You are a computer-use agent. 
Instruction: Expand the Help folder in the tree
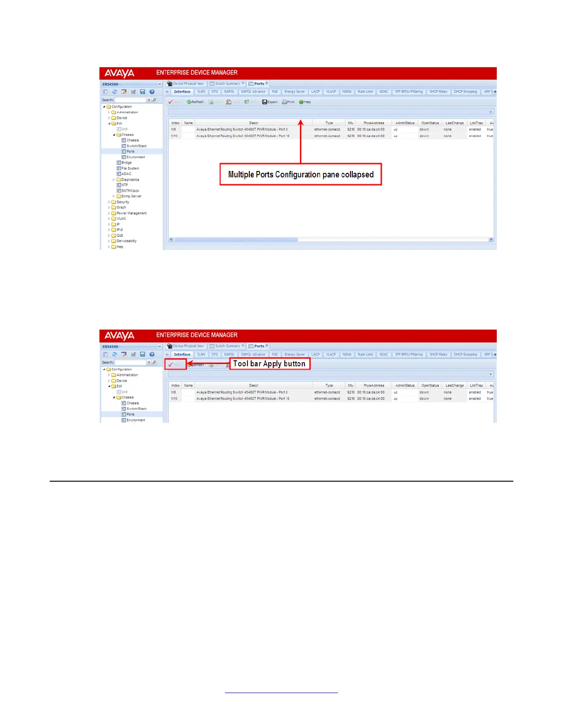click(x=109, y=247)
